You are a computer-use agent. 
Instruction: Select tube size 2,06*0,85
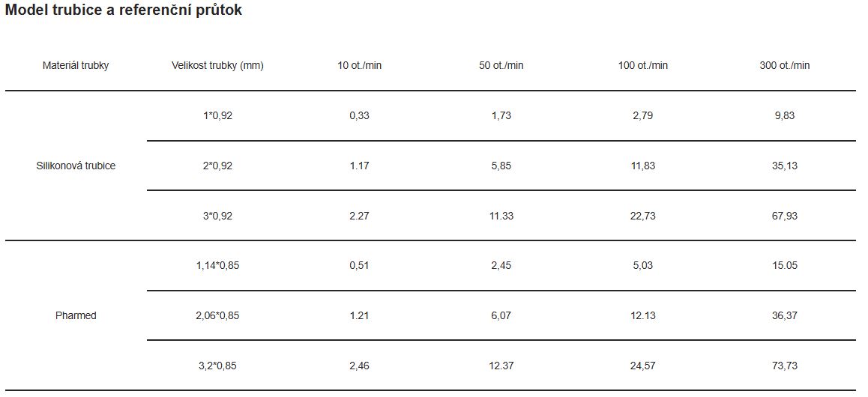(217, 315)
